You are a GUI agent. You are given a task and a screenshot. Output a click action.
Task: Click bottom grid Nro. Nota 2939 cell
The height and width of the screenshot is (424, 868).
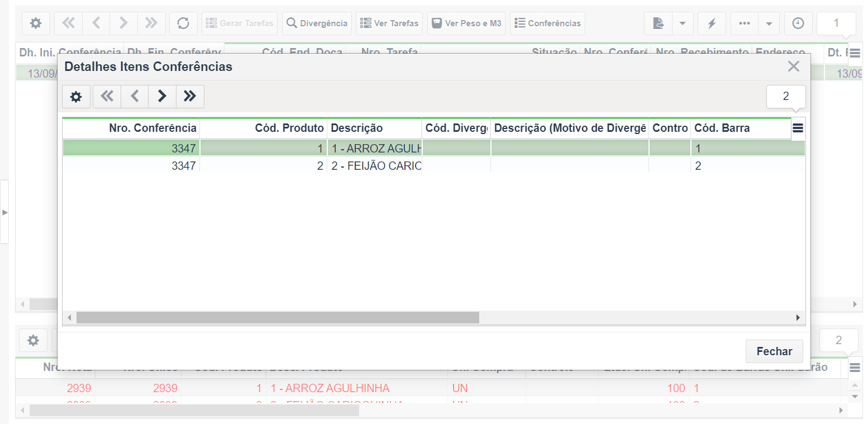point(55,388)
